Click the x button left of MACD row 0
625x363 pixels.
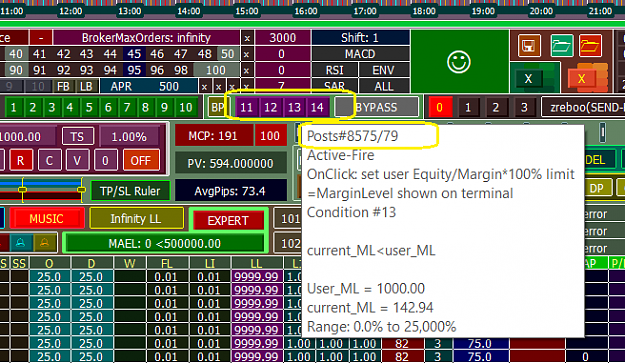[247, 54]
